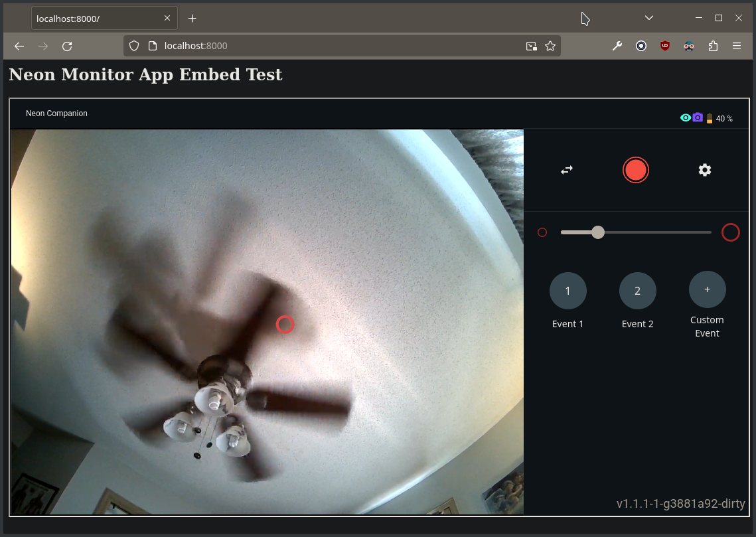Click the small gaze circle icon left of the slider
Viewport: 756px width, 537px height.
[542, 232]
